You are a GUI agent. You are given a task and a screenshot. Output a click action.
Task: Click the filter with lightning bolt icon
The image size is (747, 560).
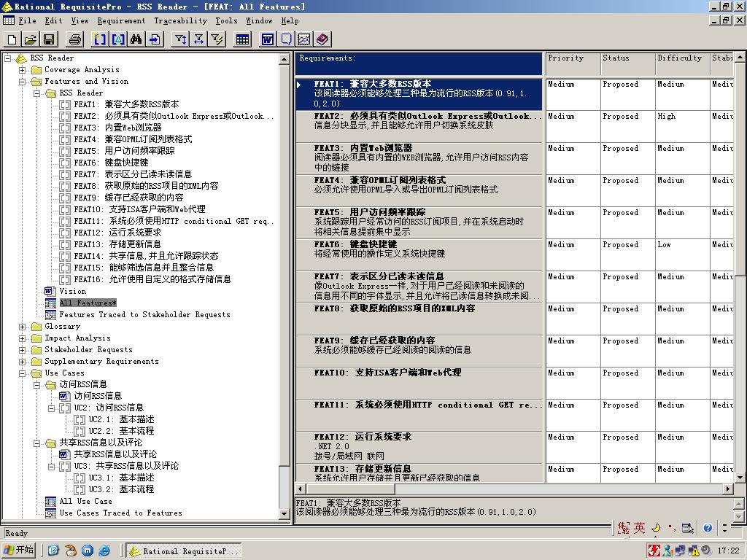pyautogui.click(x=217, y=39)
